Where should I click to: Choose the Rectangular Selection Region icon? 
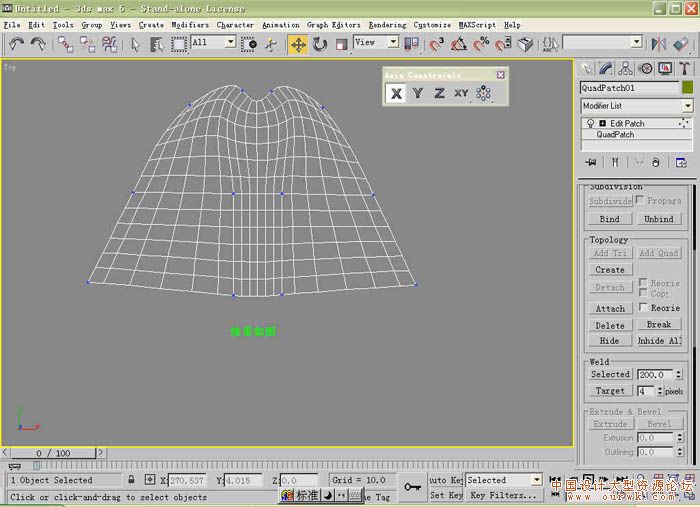click(179, 44)
